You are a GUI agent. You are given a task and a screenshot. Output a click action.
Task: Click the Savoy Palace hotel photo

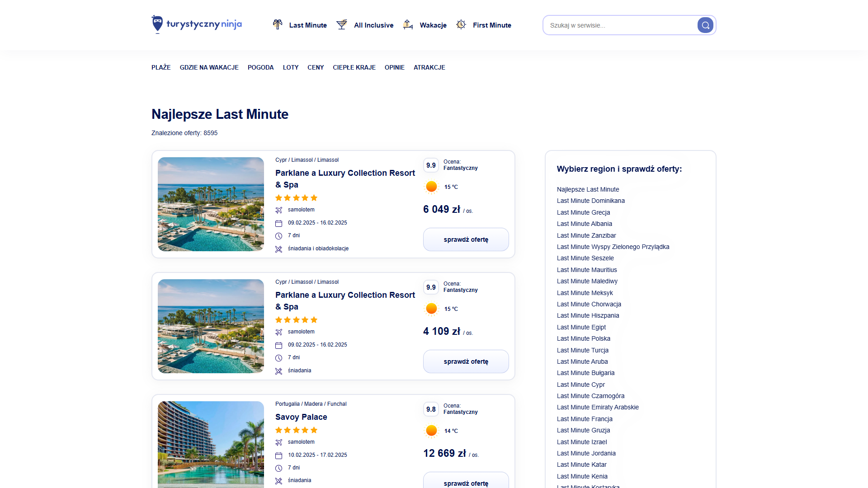211,445
